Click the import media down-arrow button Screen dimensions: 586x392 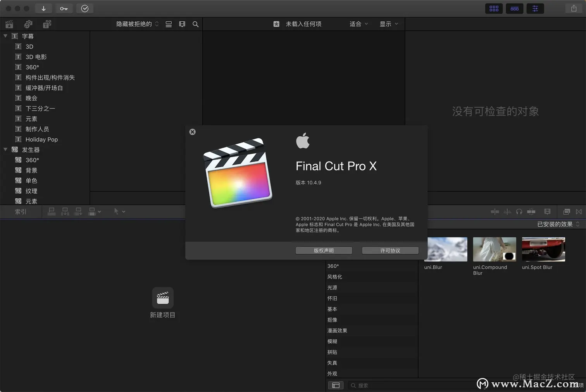point(43,9)
